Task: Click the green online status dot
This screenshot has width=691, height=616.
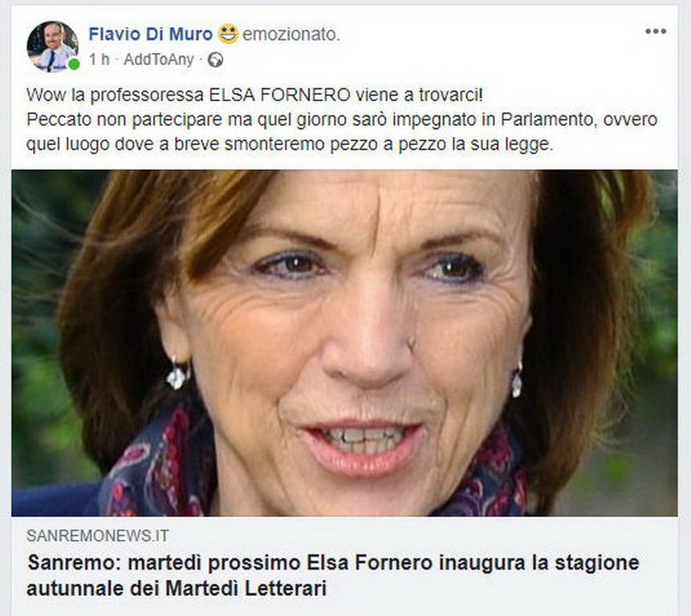Action: (x=74, y=64)
